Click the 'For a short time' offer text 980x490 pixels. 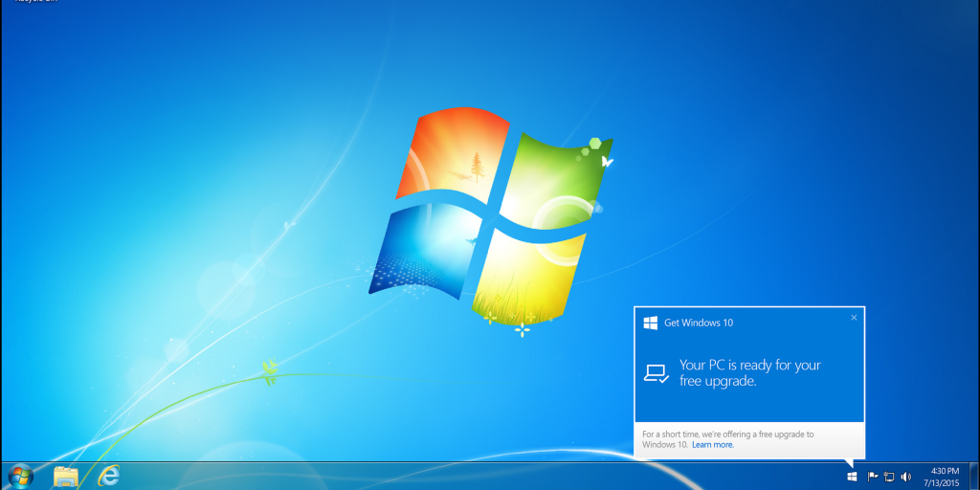(728, 439)
